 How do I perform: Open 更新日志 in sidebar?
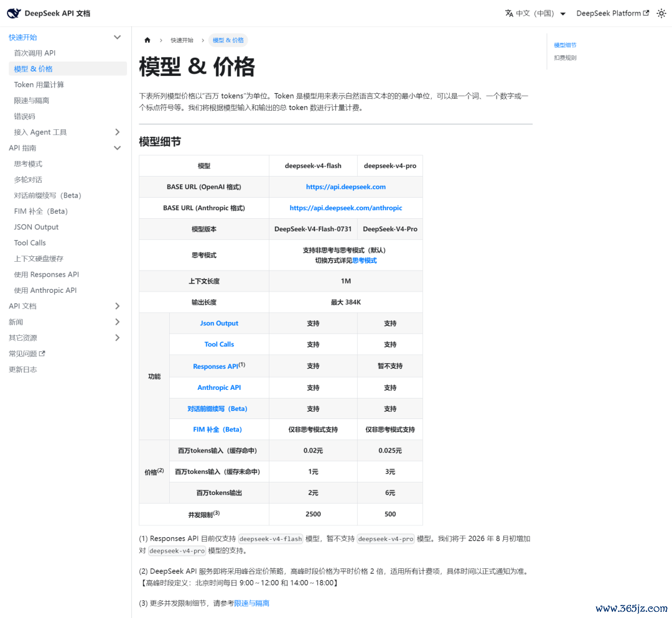pos(23,369)
